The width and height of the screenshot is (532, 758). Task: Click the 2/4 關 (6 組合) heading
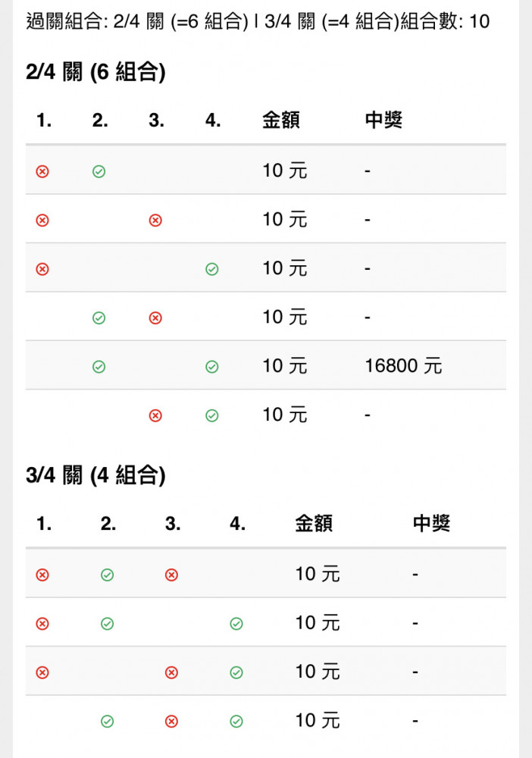pos(95,73)
